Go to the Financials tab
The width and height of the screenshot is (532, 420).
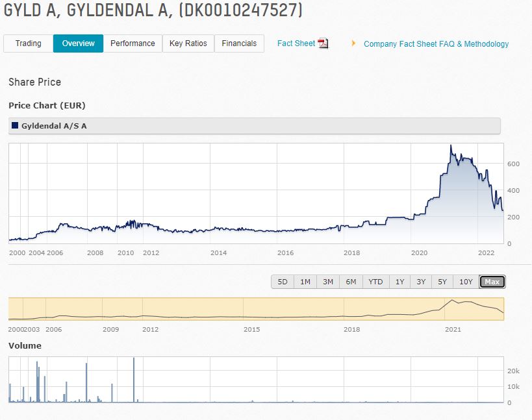point(239,43)
